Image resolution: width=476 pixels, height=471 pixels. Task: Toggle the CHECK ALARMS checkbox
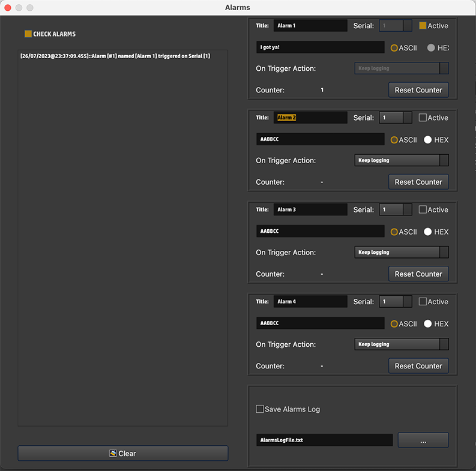point(28,34)
